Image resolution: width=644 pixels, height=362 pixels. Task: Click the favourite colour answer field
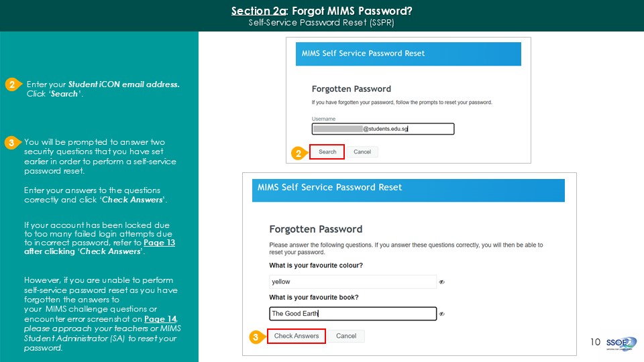pos(352,282)
